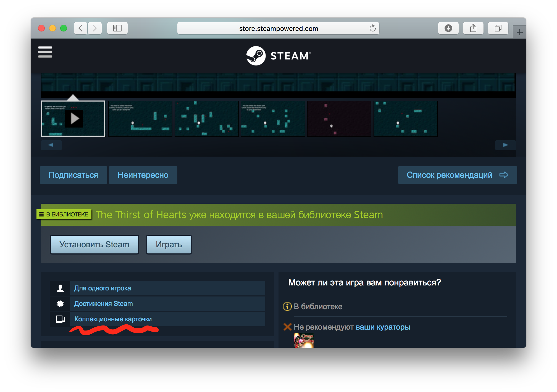The height and width of the screenshot is (392, 557).
Task: Select the sixth screenshot thumbnail
Action: click(x=406, y=119)
